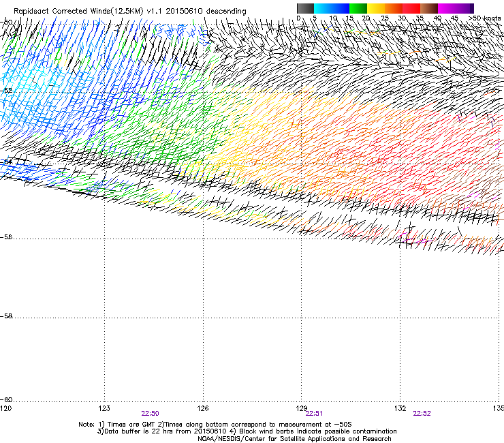Click the -56 latitude axis label
Image resolution: width=504 pixels, height=443 pixels.
click(x=6, y=237)
